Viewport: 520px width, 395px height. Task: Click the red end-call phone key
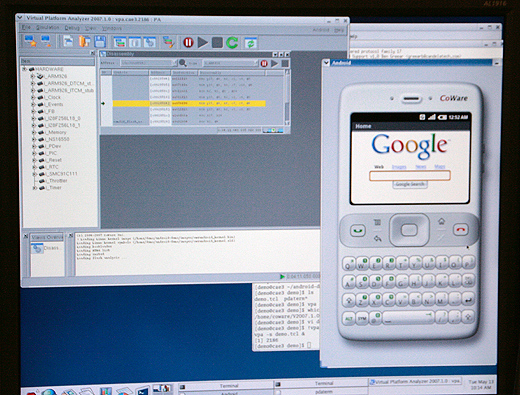461,230
